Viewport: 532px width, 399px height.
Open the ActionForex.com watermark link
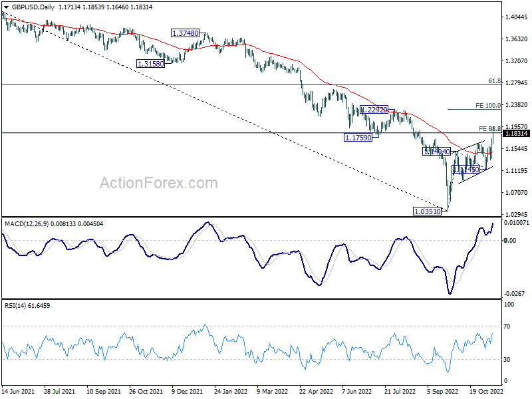158,183
